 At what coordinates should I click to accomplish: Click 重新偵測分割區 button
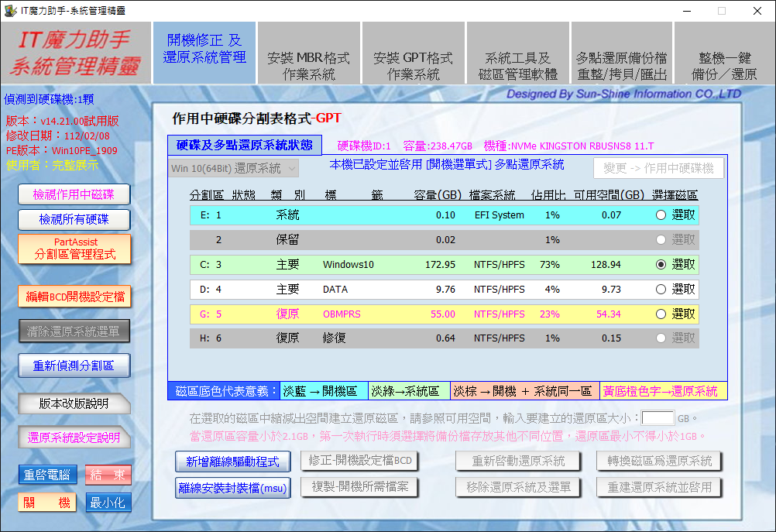coord(74,366)
